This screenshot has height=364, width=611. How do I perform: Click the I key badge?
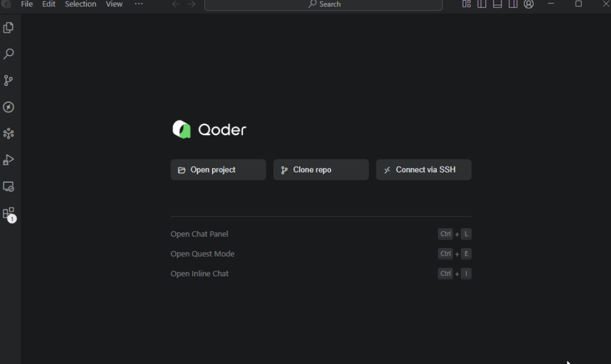466,274
